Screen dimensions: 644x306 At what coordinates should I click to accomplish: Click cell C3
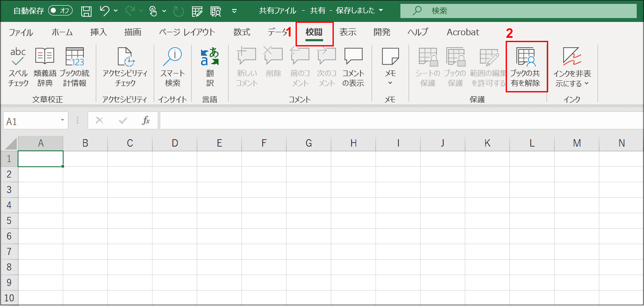[x=130, y=190]
